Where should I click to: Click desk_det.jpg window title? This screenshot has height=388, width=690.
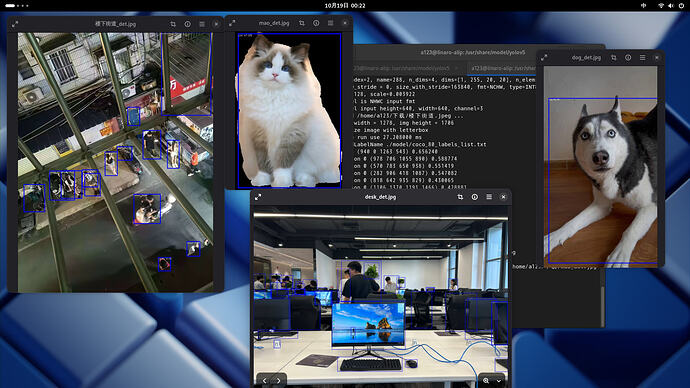coord(380,197)
